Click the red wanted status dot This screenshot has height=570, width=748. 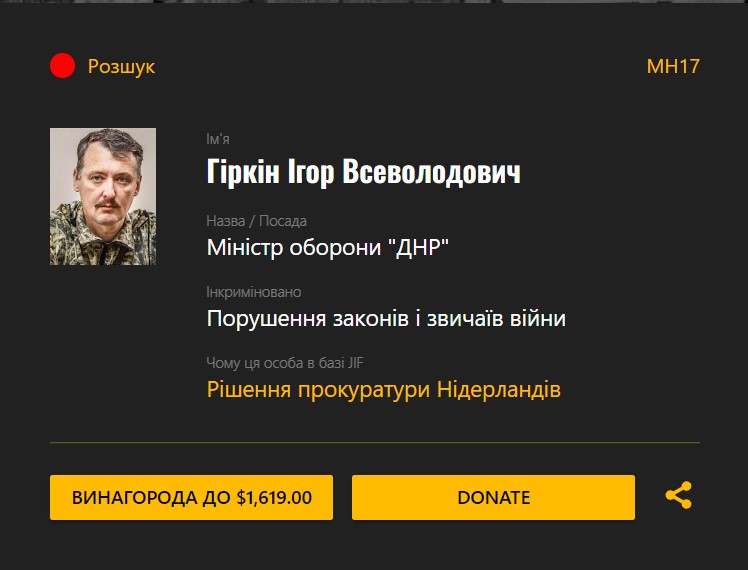pyautogui.click(x=62, y=65)
